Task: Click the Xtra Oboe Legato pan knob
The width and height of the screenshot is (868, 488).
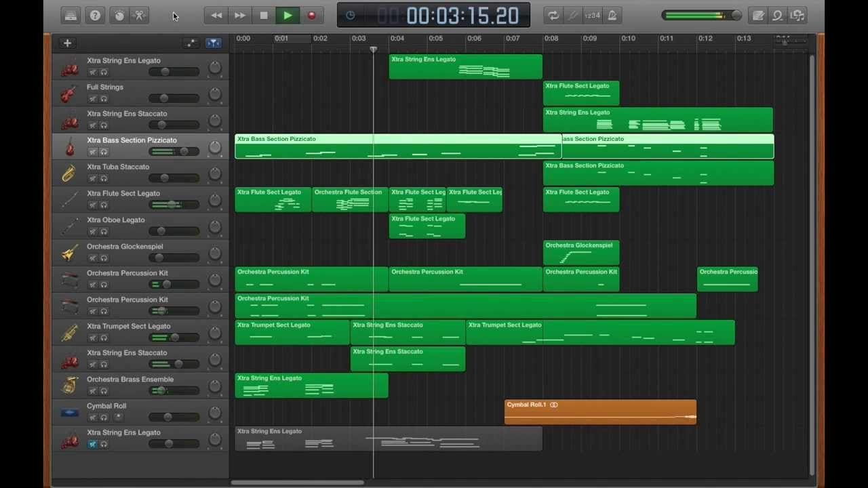Action: point(215,227)
